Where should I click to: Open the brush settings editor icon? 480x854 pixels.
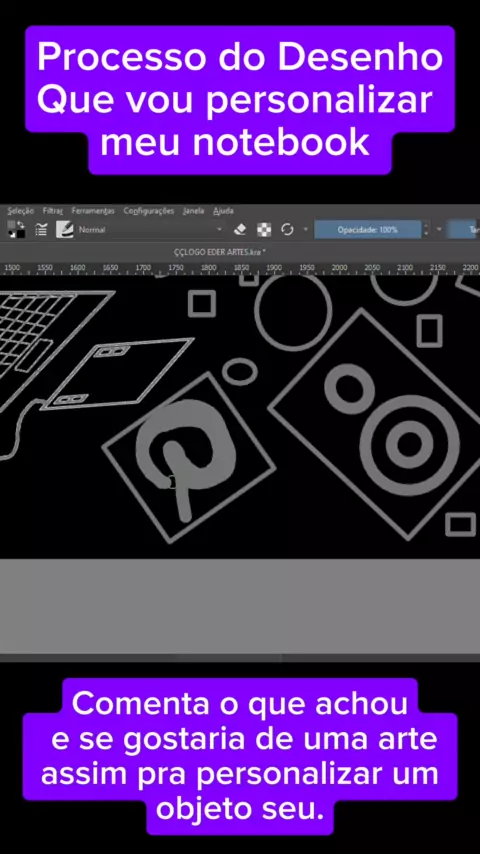click(41, 230)
